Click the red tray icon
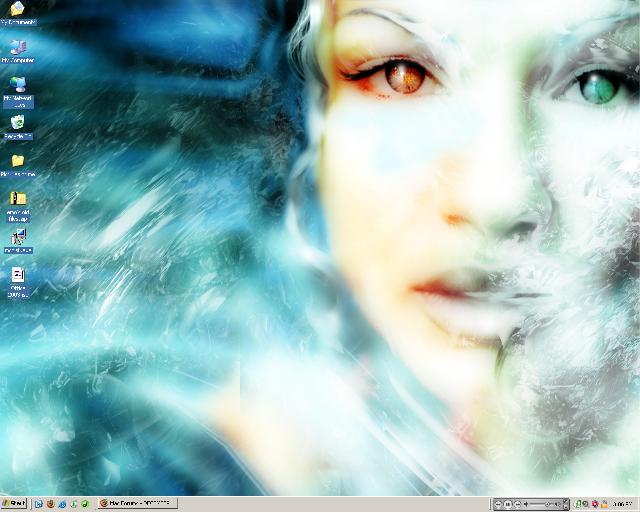Image resolution: width=640 pixels, height=513 pixels. pos(595,504)
